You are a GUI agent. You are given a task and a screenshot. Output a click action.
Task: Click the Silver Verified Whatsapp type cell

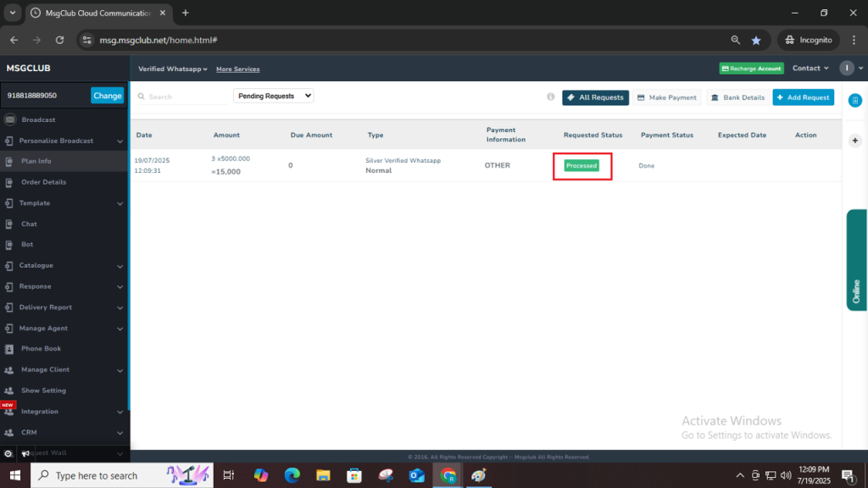(x=403, y=160)
